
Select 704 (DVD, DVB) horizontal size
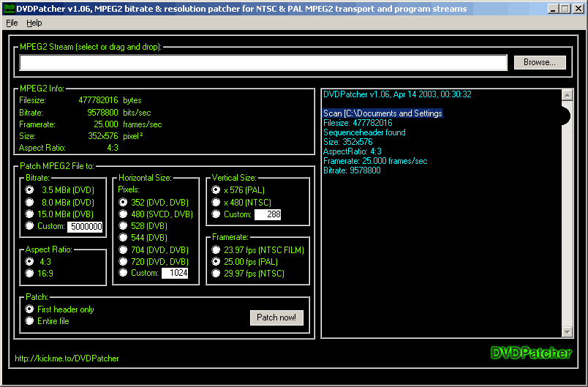point(123,249)
